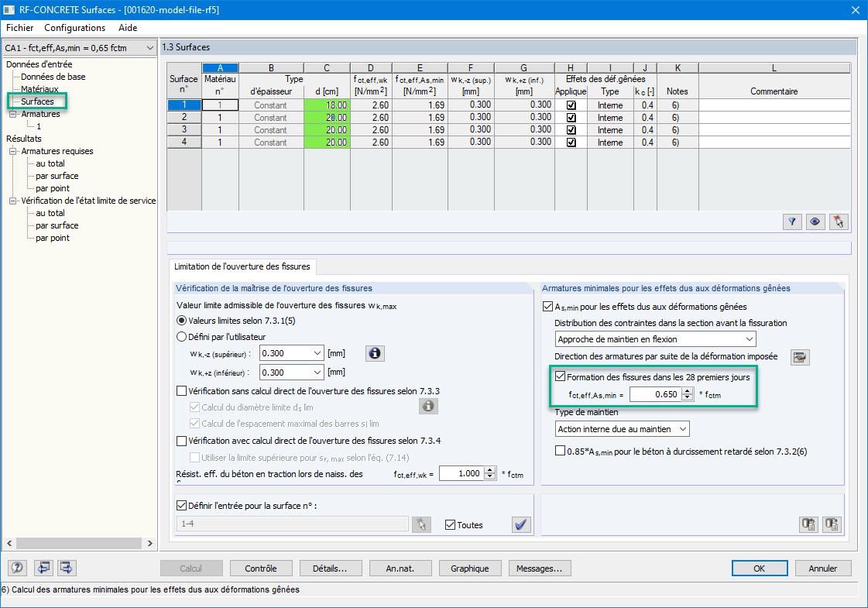Open wk,-z (supérieur) value dropdown

[x=317, y=353]
